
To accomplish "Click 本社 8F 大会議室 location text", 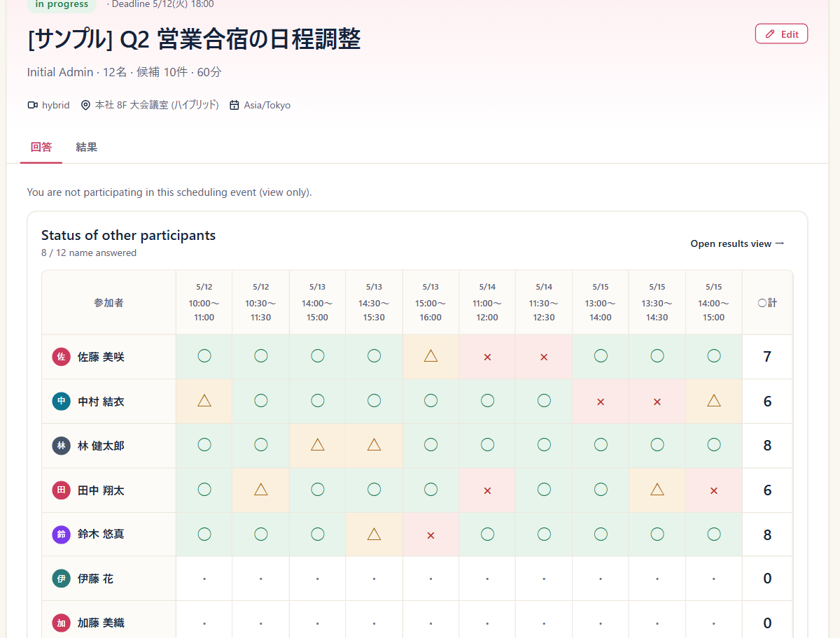I will [x=157, y=105].
